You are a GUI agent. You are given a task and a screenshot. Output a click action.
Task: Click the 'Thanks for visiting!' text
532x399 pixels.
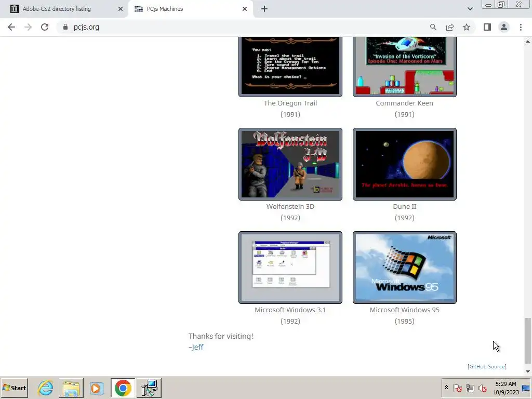[x=221, y=336]
